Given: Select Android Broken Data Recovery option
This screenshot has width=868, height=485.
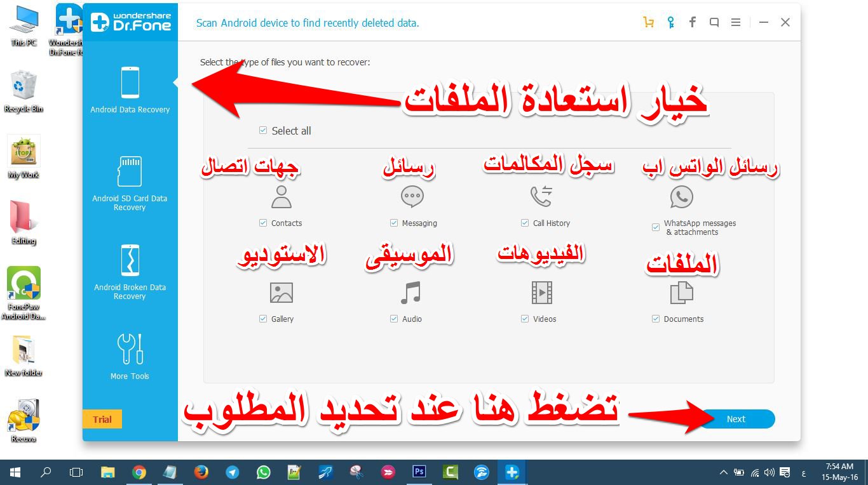Looking at the screenshot, I should coord(130,273).
